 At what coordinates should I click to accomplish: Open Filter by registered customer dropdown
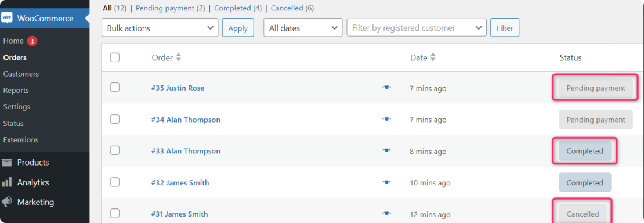tap(417, 28)
